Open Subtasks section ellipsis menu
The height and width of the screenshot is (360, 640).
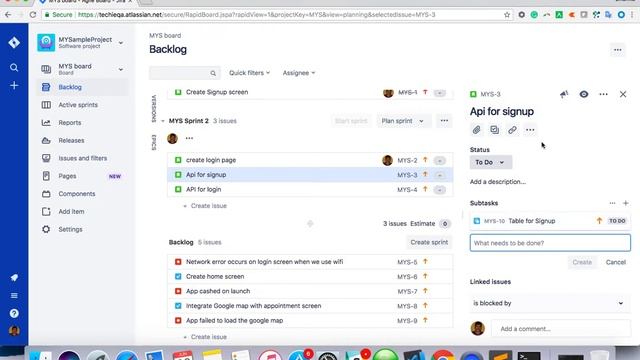pos(612,203)
